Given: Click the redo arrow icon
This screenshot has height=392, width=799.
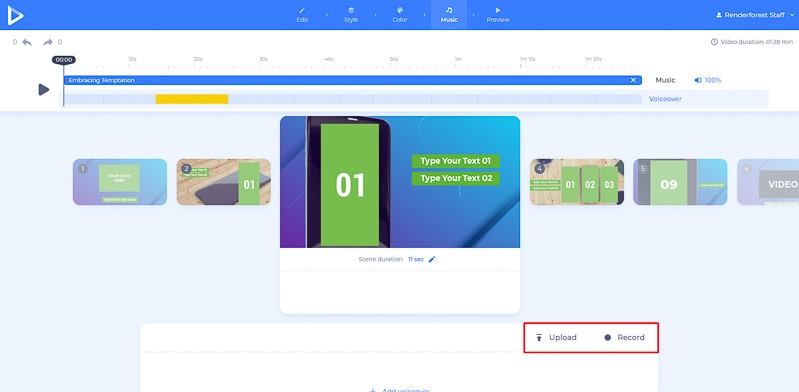Looking at the screenshot, I should click(x=48, y=42).
